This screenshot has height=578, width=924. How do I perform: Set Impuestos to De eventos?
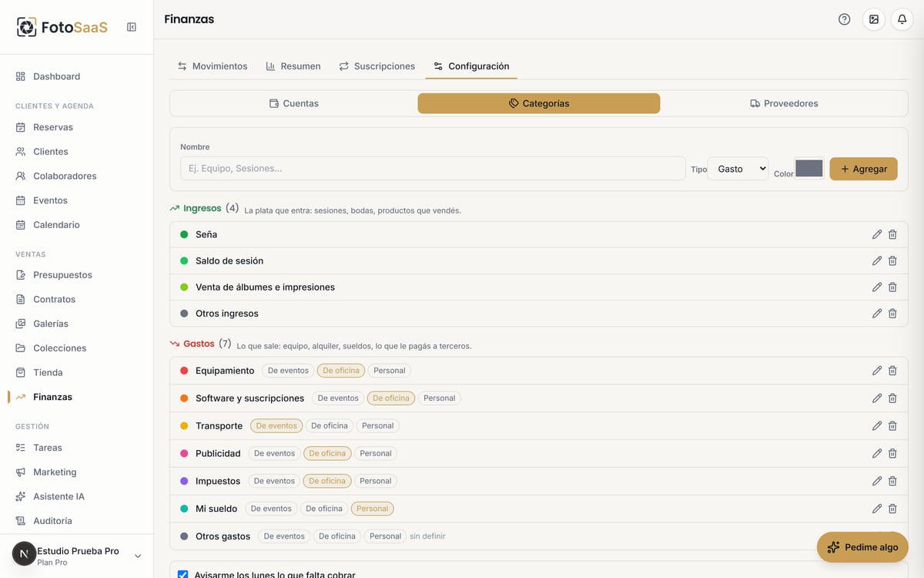[x=275, y=481]
